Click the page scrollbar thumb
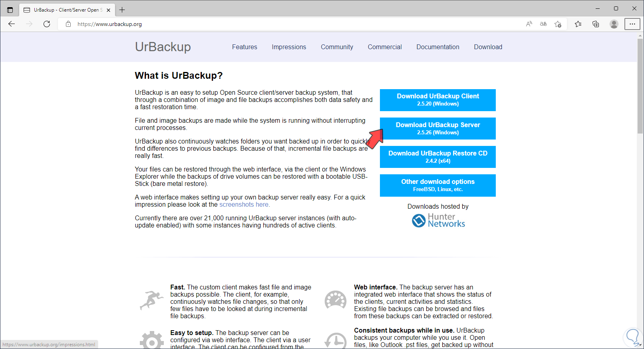Viewport: 644px width, 349px height. pyautogui.click(x=640, y=86)
